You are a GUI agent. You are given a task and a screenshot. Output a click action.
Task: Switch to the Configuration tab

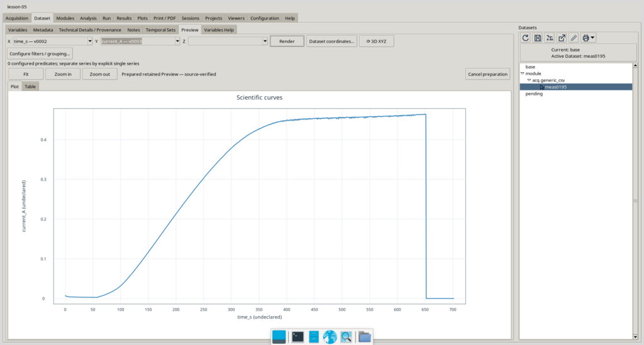point(265,18)
